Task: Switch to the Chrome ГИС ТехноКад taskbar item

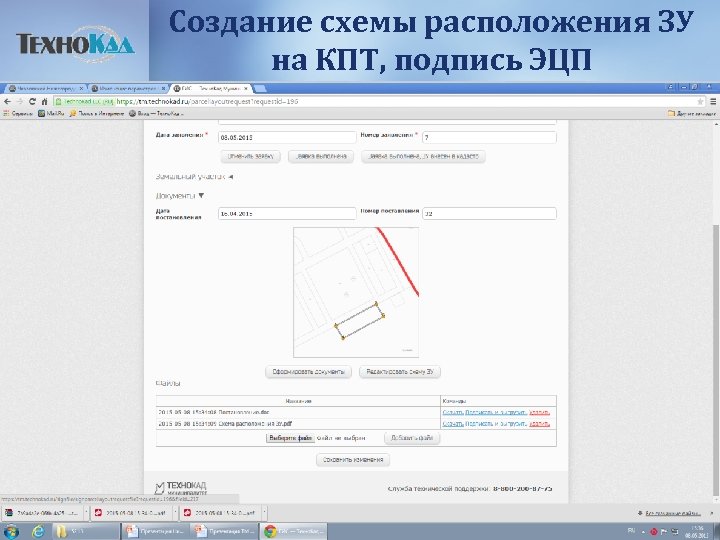Action: (293, 532)
